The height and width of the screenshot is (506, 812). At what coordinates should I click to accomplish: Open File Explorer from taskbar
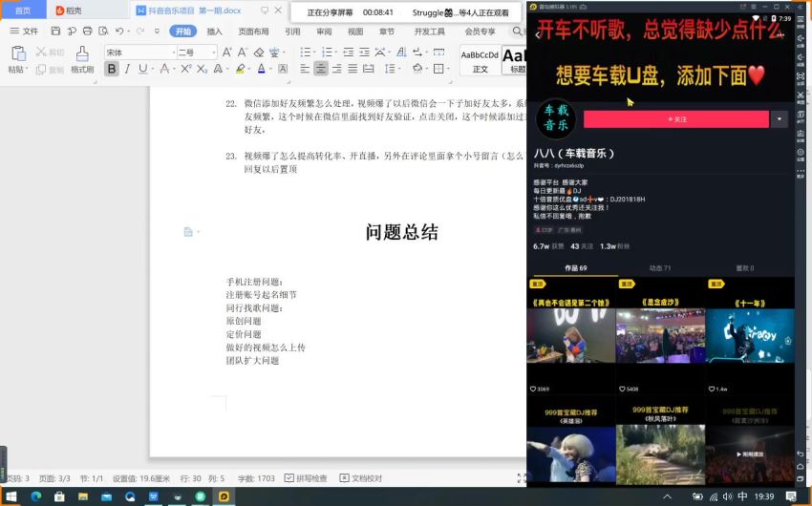tap(83, 496)
